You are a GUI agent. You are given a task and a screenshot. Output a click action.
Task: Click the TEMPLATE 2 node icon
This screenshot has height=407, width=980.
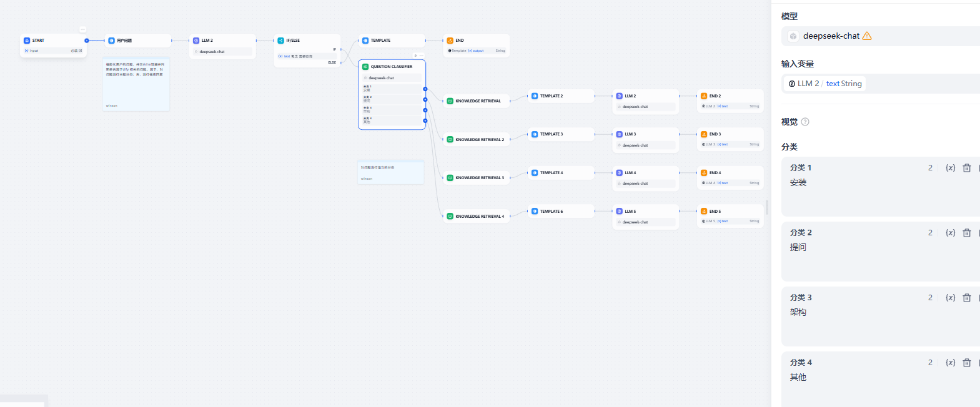coord(535,96)
